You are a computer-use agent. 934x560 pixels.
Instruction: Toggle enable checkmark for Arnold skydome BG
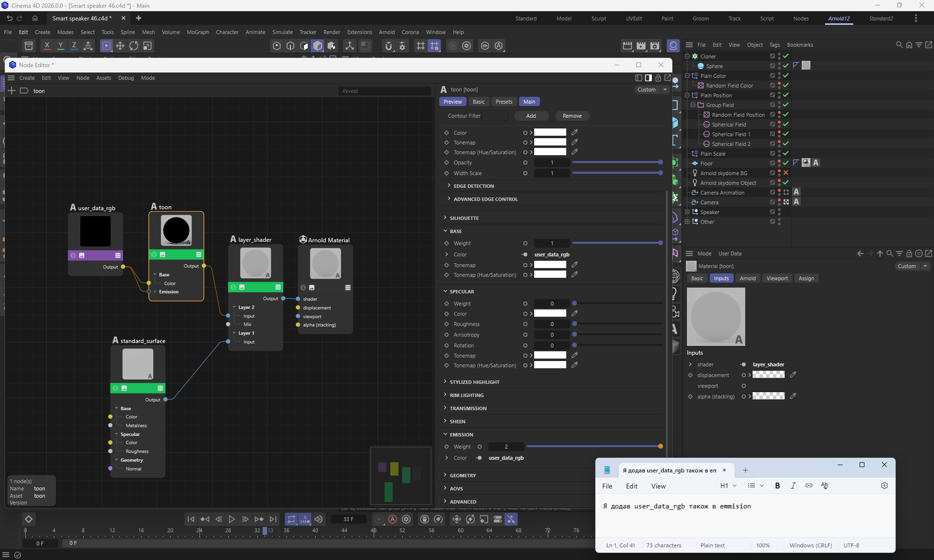tap(786, 173)
